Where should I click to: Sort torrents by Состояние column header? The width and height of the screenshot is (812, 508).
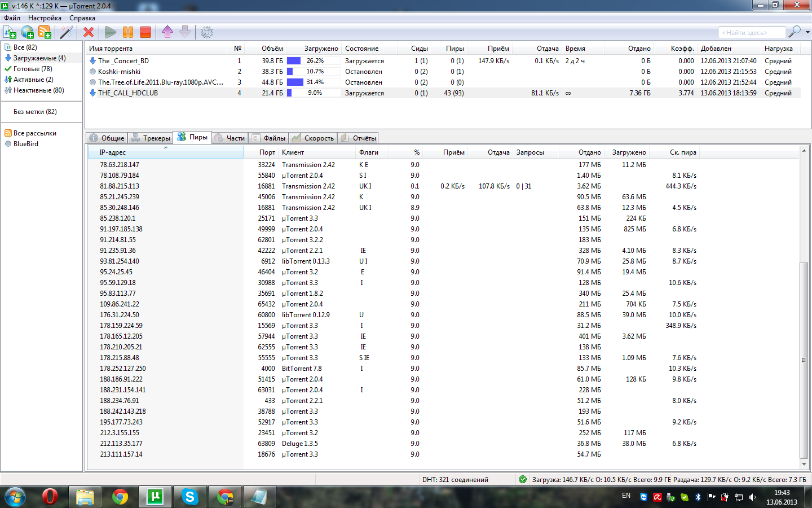(x=369, y=49)
